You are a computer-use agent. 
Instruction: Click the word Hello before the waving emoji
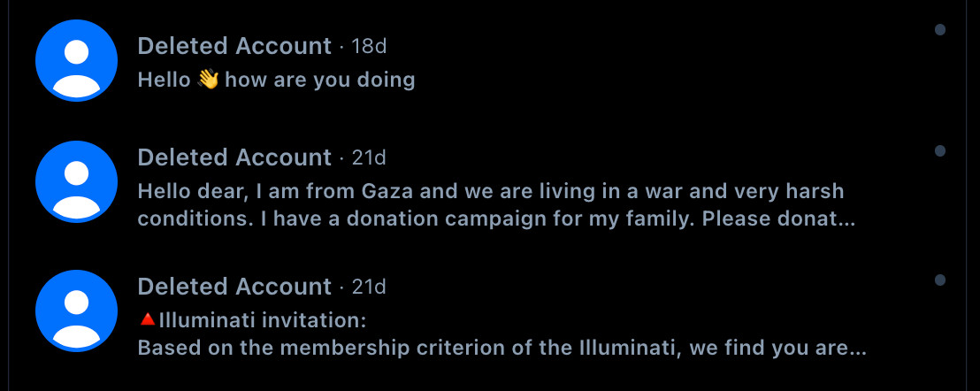164,80
